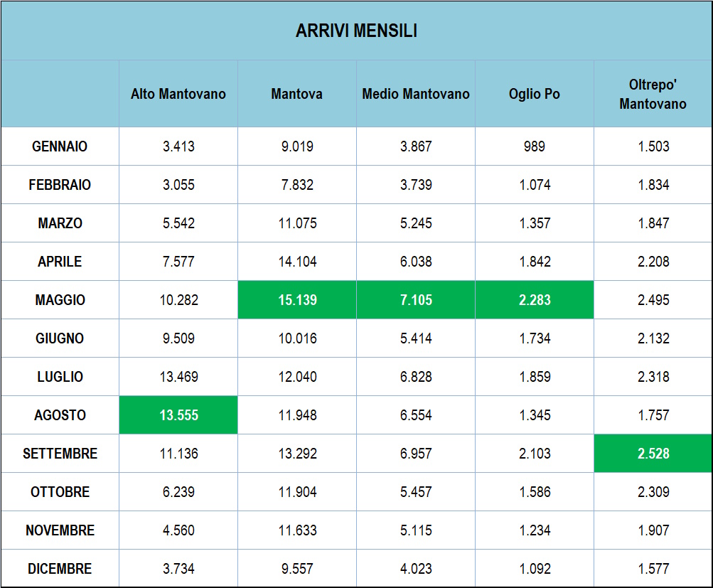Select the cell 13.469 in LUGLIO row
The width and height of the screenshot is (713, 588).
click(x=178, y=377)
